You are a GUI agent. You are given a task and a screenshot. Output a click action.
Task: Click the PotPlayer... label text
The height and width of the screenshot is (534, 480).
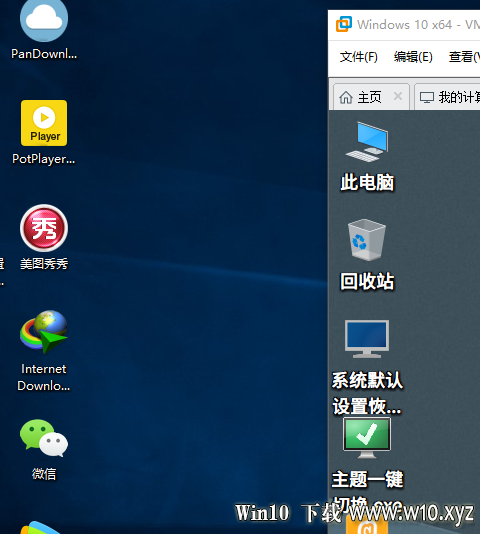(x=44, y=159)
